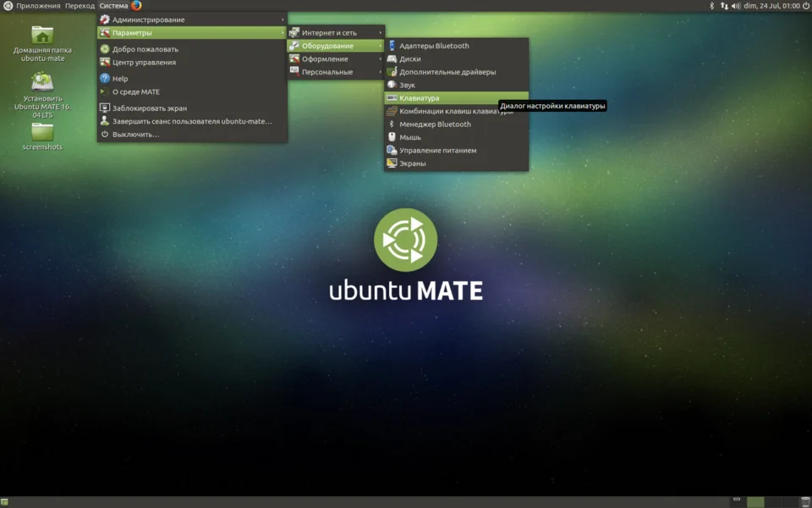Image resolution: width=812 pixels, height=508 pixels.
Task: Click the show desktop icon in bottom-left
Action: pyautogui.click(x=5, y=502)
